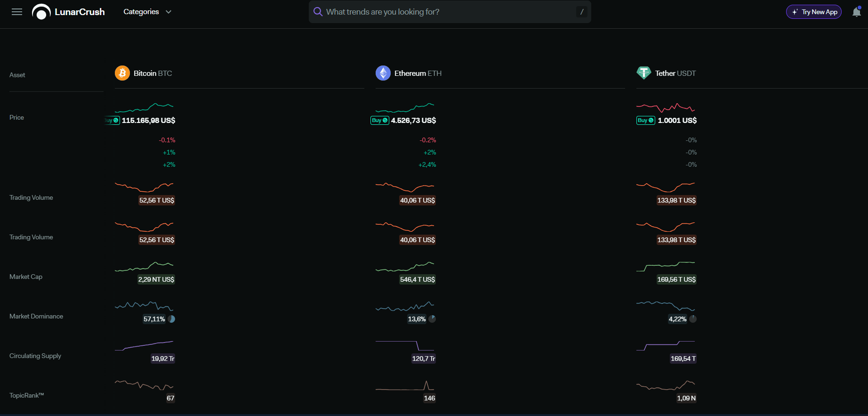This screenshot has height=416, width=868.
Task: Open the Ethereum ETH asset link
Action: pos(418,73)
